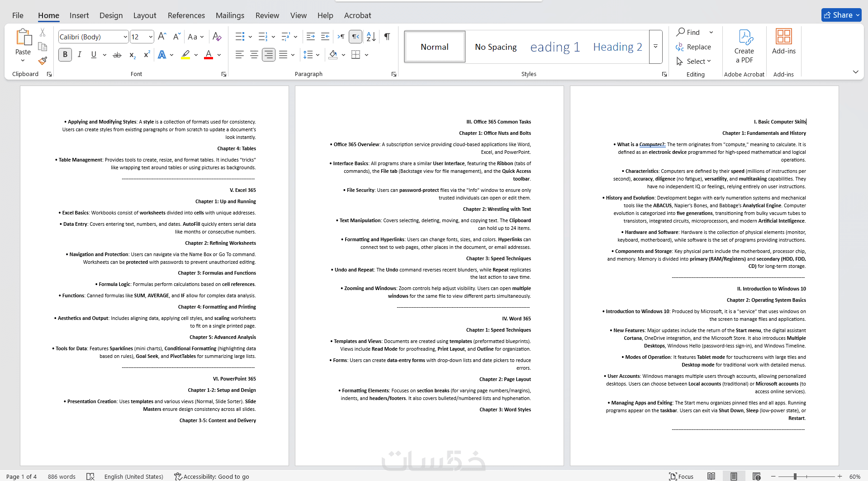The height and width of the screenshot is (481, 868).
Task: Expand the numbering list options
Action: pyautogui.click(x=273, y=37)
